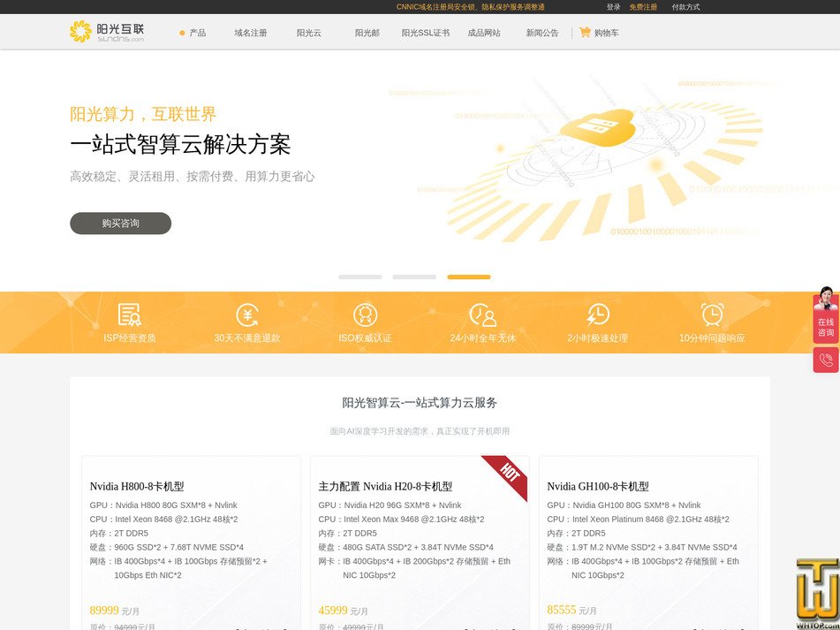The image size is (840, 630).
Task: Click the 购物车 link
Action: pyautogui.click(x=607, y=33)
